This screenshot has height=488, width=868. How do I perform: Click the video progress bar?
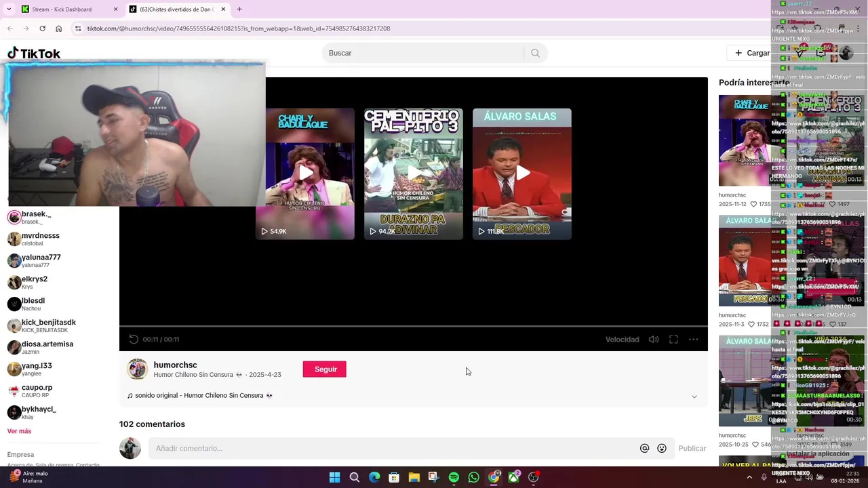tap(414, 326)
